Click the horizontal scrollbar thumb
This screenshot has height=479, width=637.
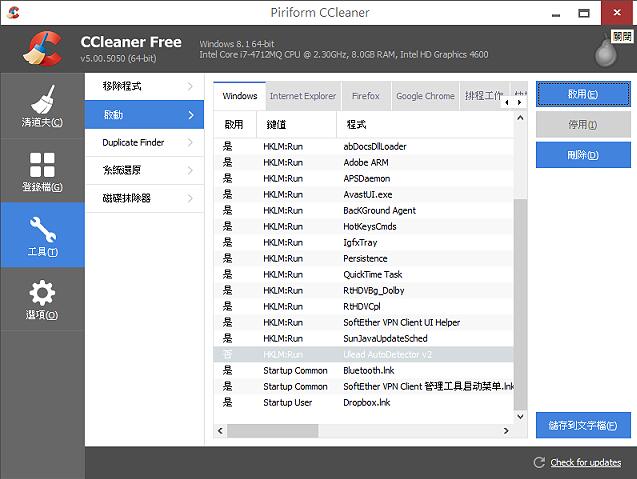pos(273,431)
